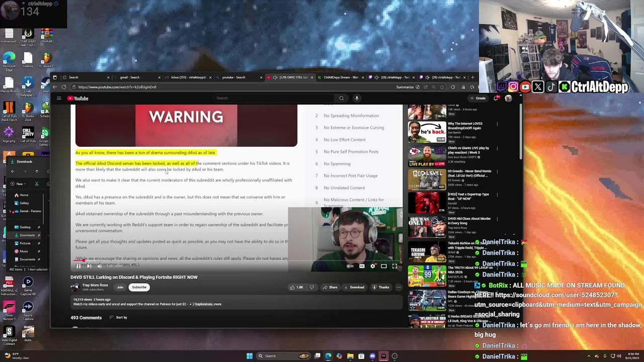Cut icon in Downloads explorer toolbar
This screenshot has width=644, height=362.
click(x=37, y=184)
